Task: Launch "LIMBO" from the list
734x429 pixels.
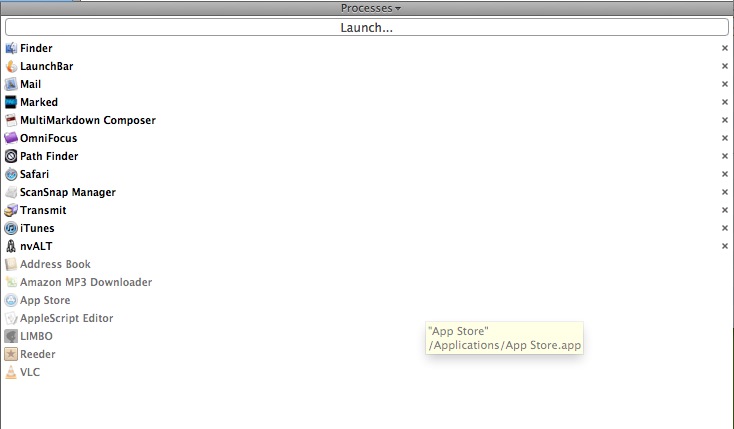Action: click(x=36, y=336)
